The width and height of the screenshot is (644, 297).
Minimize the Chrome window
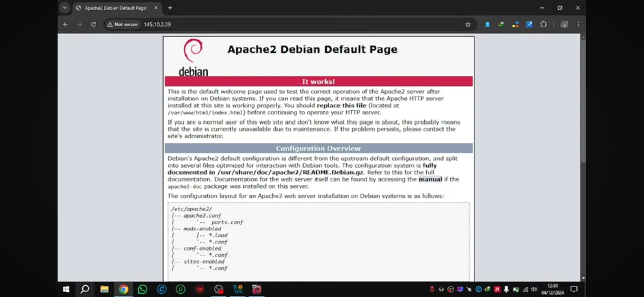coord(542,8)
